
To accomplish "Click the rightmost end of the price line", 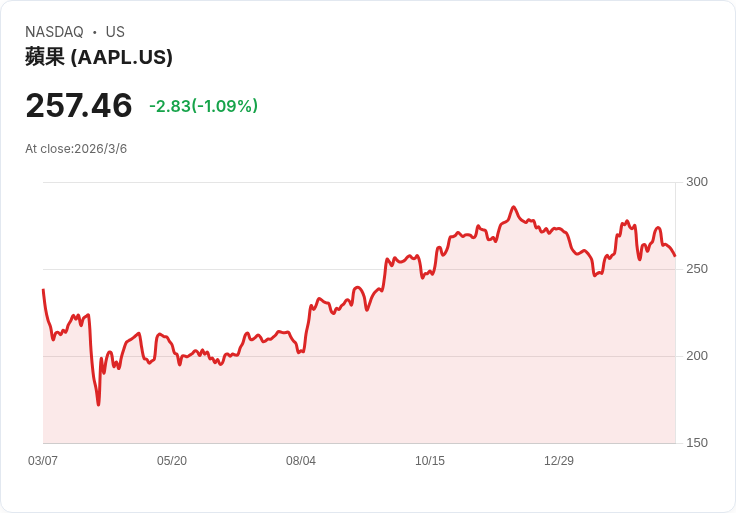I will click(x=675, y=256).
